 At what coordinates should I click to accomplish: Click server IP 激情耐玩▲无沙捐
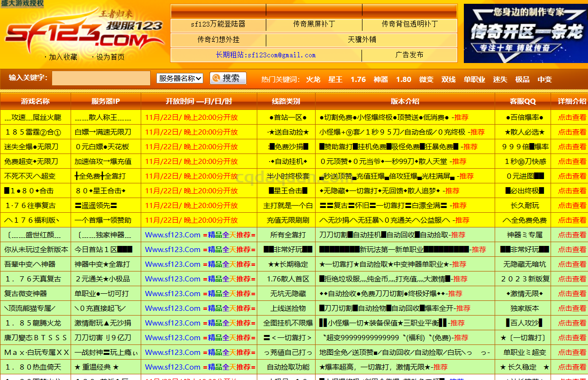103,323
